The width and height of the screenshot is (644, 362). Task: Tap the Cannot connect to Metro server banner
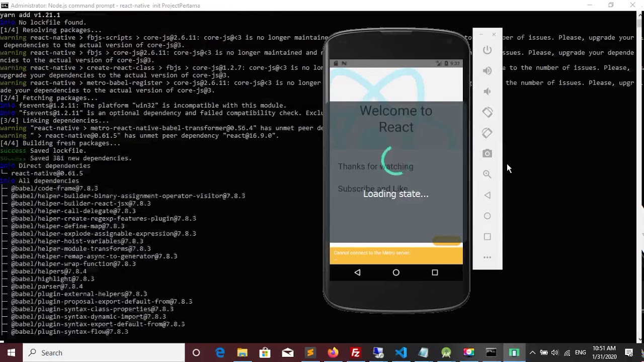tap(396, 255)
